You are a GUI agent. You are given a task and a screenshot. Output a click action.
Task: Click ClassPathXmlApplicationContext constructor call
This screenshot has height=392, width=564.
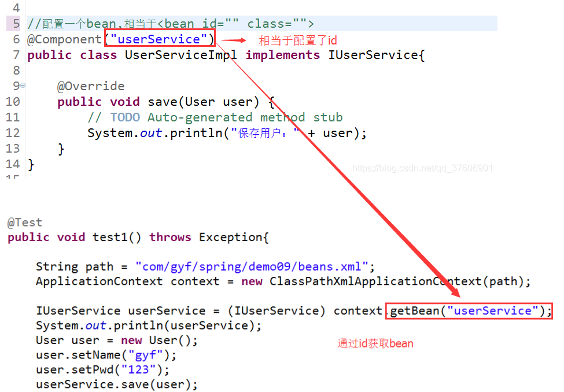pos(400,282)
